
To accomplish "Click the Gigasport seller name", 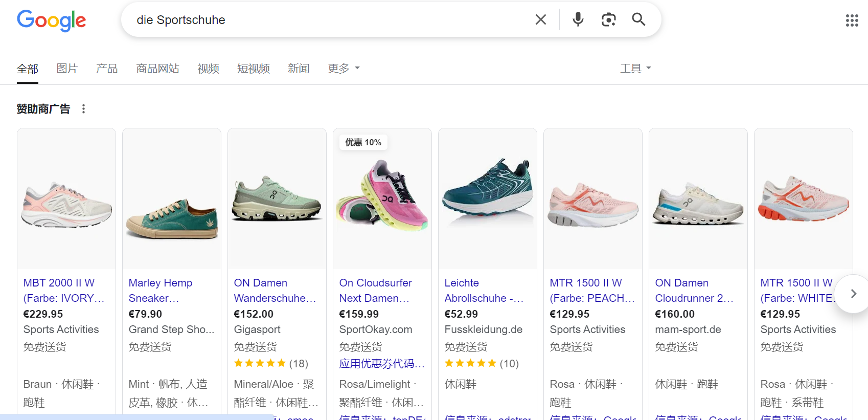I will pos(257,329).
